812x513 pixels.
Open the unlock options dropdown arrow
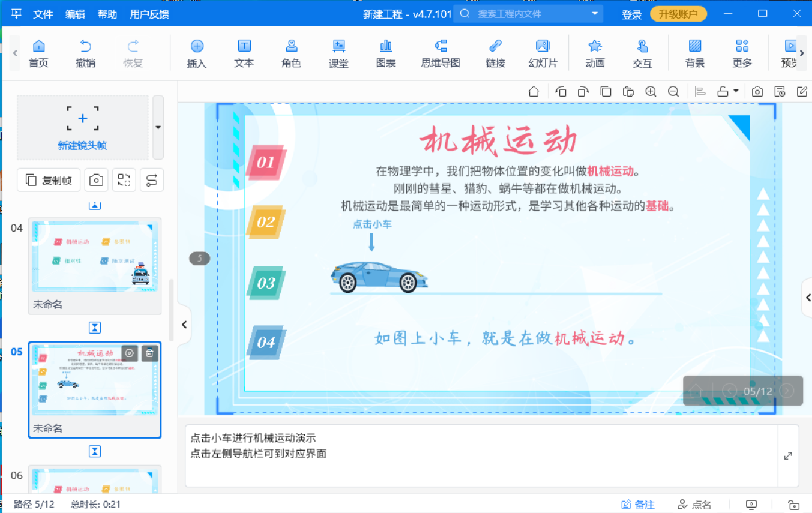[x=736, y=91]
